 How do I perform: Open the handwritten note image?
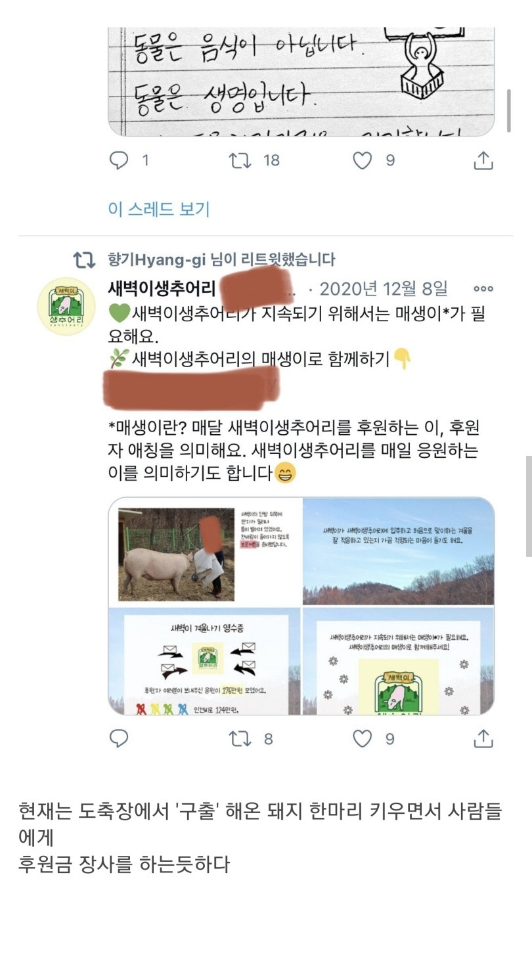click(x=301, y=81)
